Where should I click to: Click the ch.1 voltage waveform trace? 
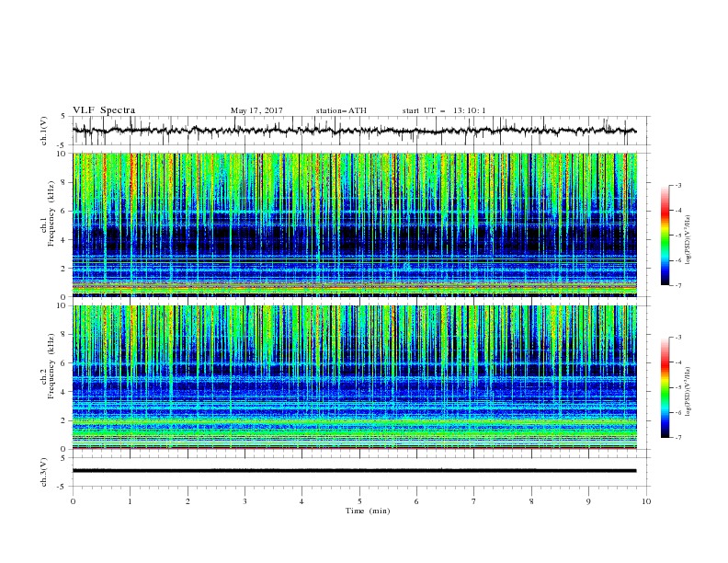click(354, 131)
